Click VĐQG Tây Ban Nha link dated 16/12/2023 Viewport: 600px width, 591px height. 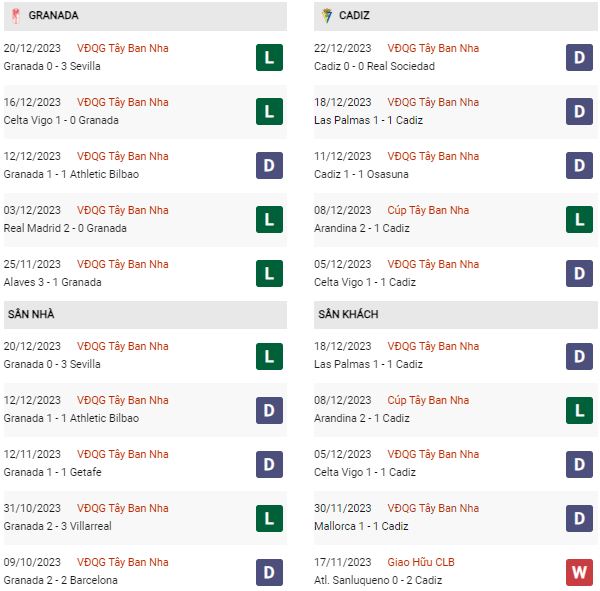click(123, 102)
